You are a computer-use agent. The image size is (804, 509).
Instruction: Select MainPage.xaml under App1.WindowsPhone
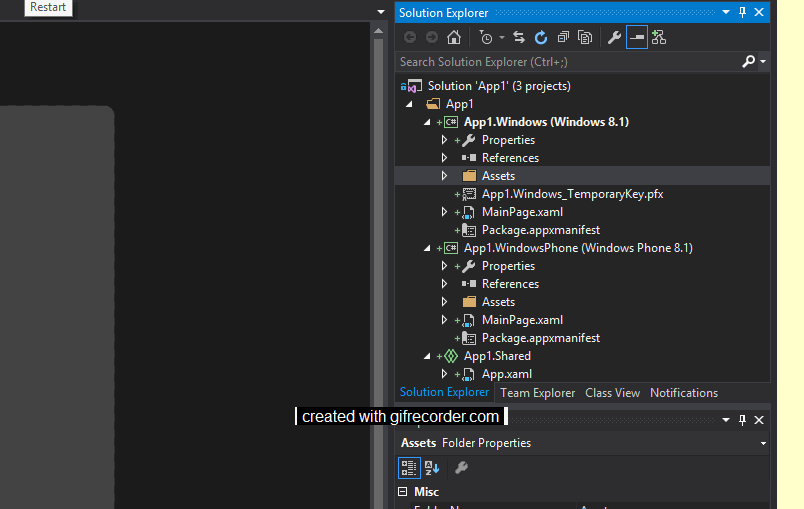522,320
